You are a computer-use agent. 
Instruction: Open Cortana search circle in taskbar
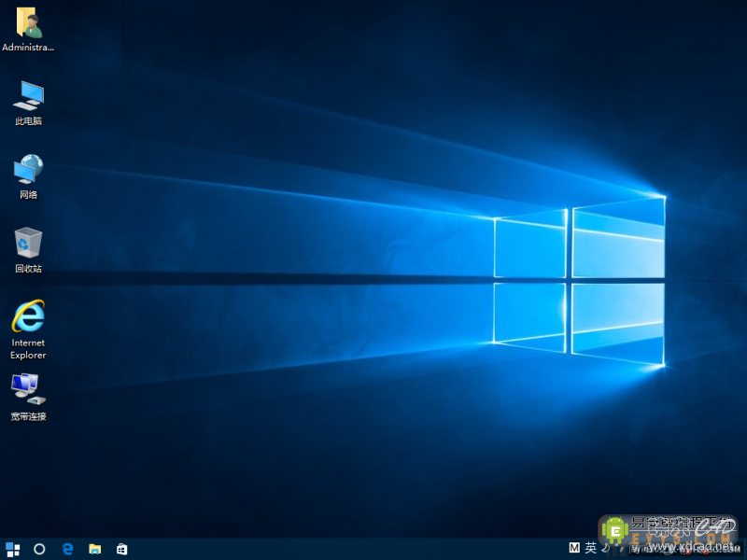[x=39, y=549]
